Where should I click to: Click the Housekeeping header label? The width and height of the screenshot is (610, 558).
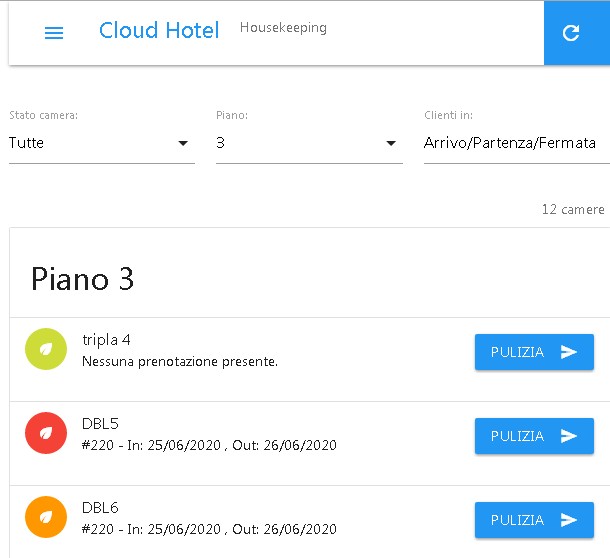283,28
